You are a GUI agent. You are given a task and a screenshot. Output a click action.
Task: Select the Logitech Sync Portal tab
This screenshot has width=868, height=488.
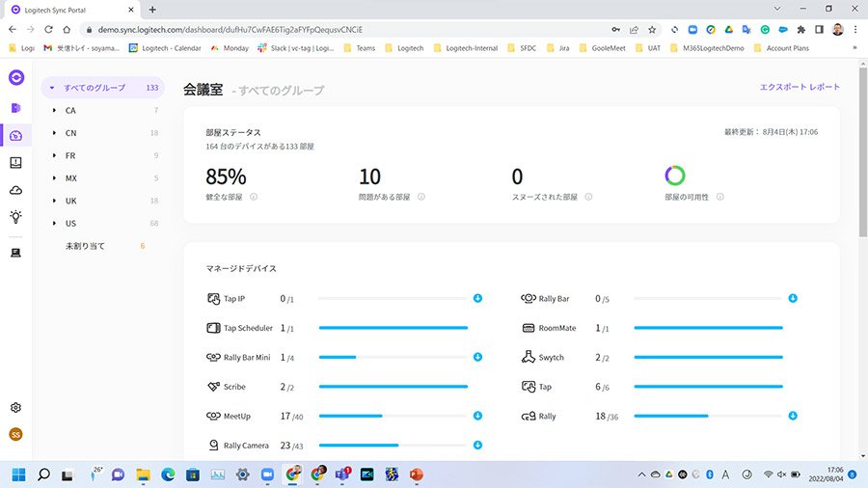pyautogui.click(x=73, y=10)
